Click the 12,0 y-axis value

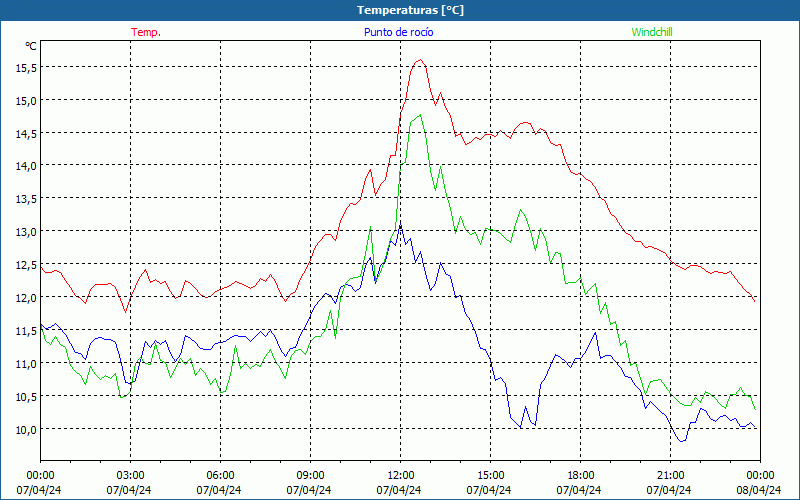point(26,297)
